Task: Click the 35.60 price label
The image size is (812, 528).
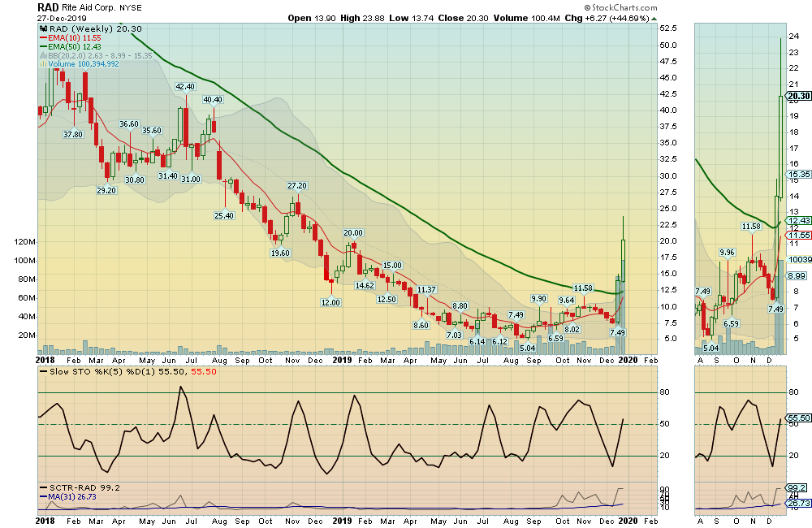Action: [x=152, y=131]
